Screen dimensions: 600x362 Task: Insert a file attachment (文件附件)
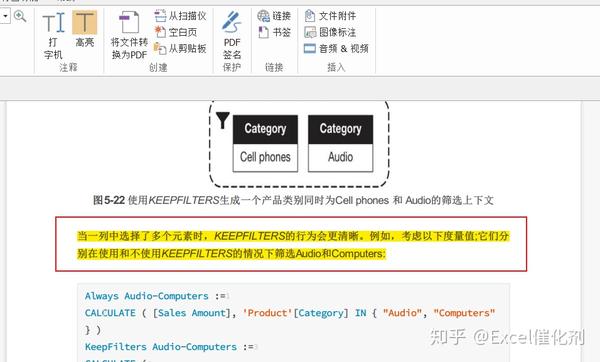coord(330,16)
